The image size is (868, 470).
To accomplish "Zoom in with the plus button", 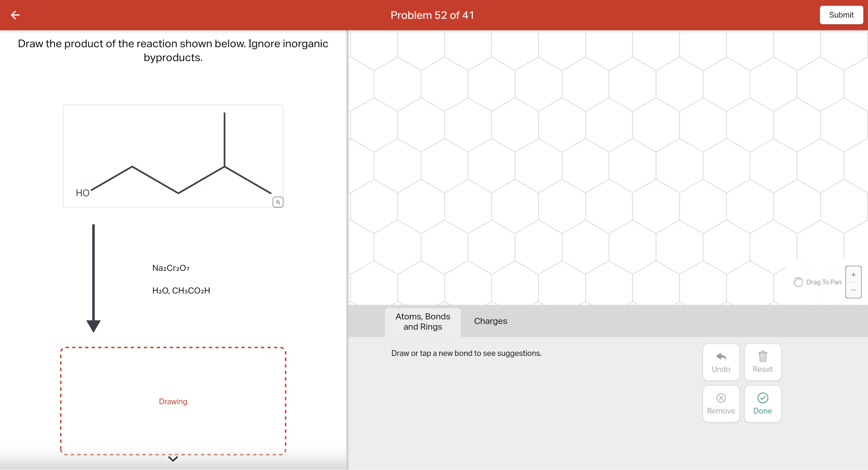I will click(853, 275).
